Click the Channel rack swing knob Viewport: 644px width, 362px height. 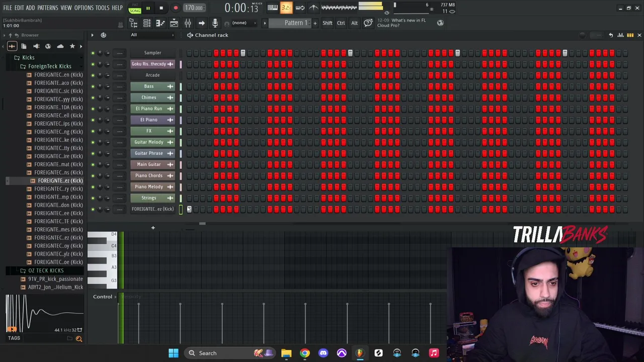pos(583,35)
